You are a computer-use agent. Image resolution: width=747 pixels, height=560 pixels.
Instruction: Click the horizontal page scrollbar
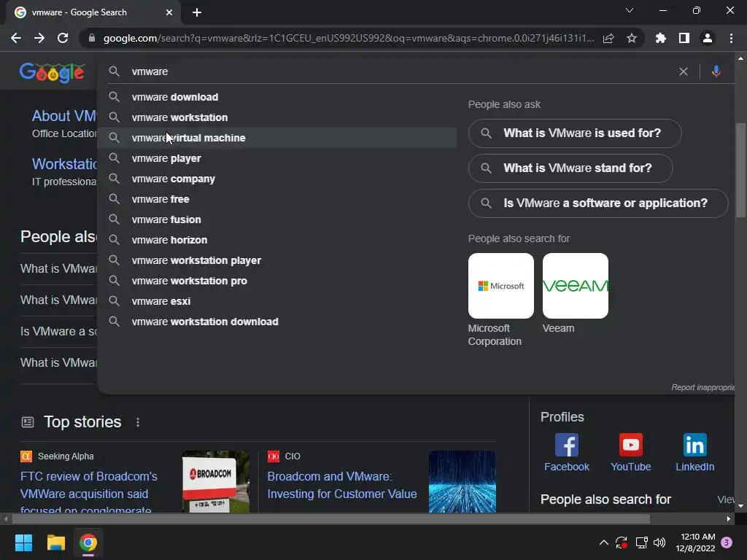(331, 518)
